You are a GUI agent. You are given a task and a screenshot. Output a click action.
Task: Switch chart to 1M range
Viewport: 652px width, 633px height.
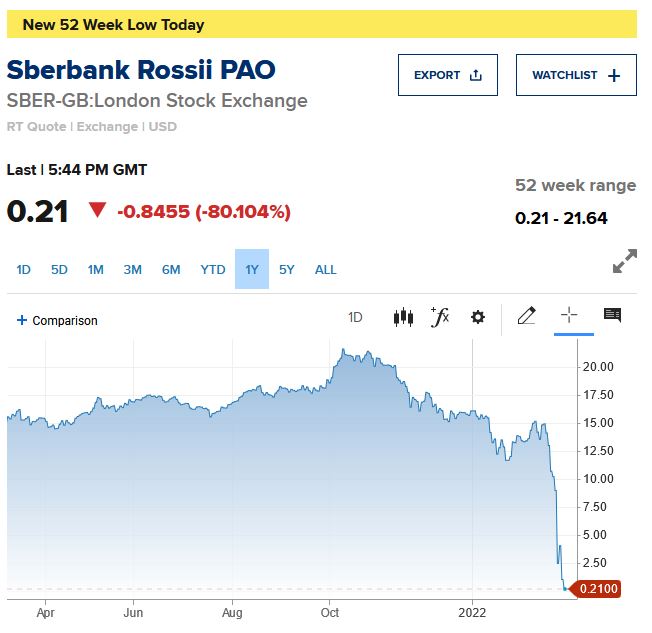point(96,270)
